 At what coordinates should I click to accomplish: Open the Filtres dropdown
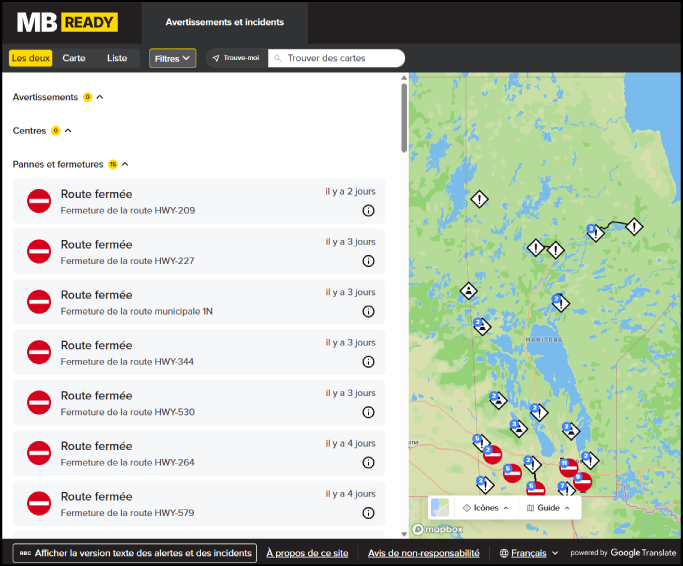(x=172, y=58)
